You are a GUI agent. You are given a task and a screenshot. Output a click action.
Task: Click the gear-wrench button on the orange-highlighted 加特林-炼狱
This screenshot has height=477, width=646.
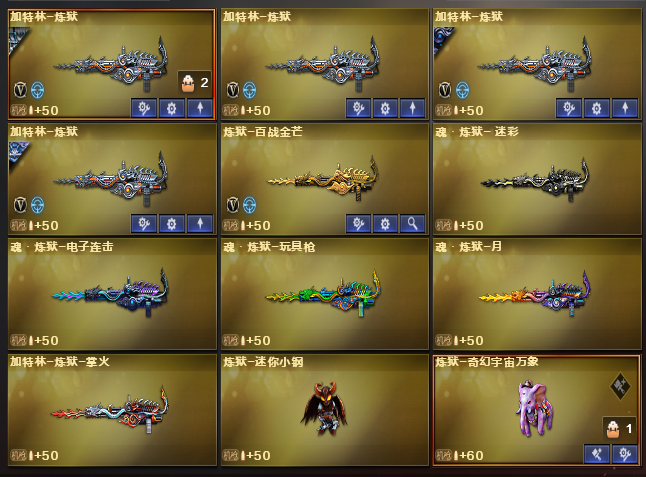click(x=144, y=108)
